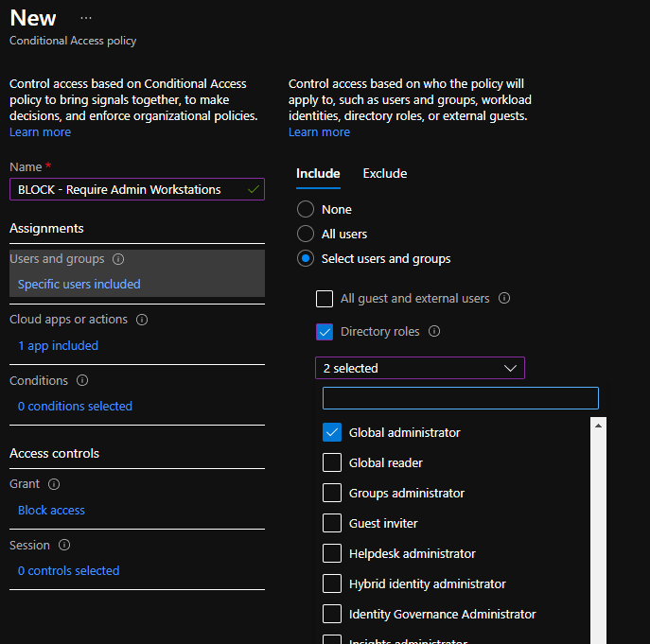Select the All users radio button
Image resolution: width=650 pixels, height=644 pixels.
click(306, 234)
